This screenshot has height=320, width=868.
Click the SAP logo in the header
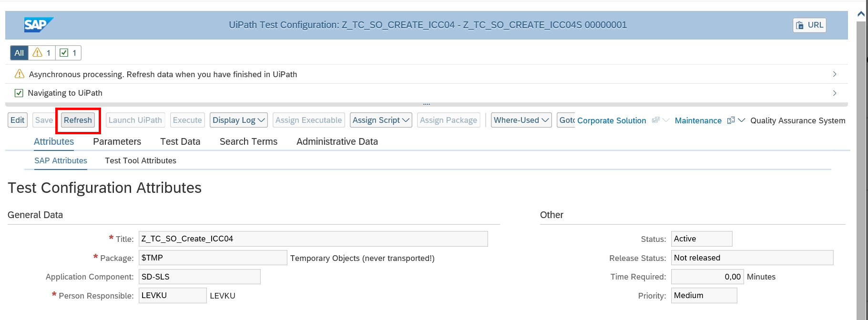tap(38, 25)
